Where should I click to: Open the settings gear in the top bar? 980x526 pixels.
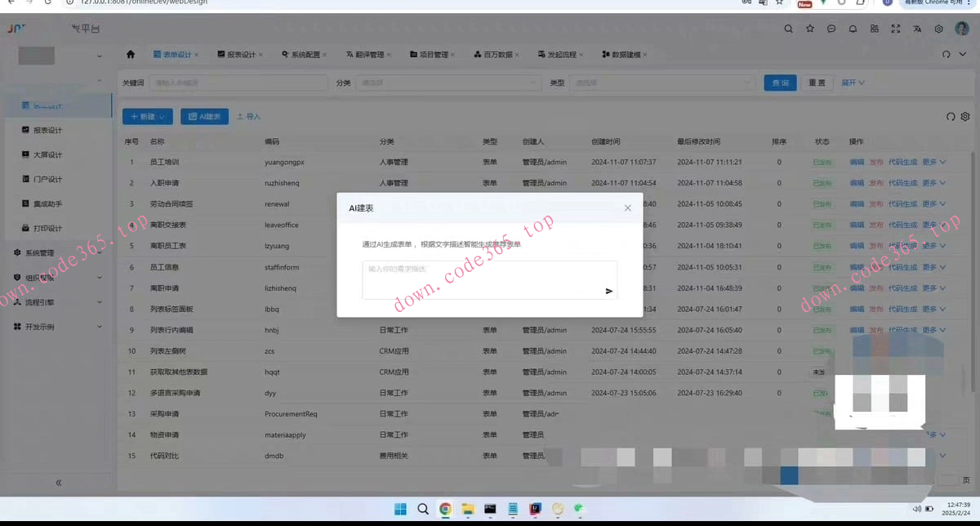coord(938,29)
